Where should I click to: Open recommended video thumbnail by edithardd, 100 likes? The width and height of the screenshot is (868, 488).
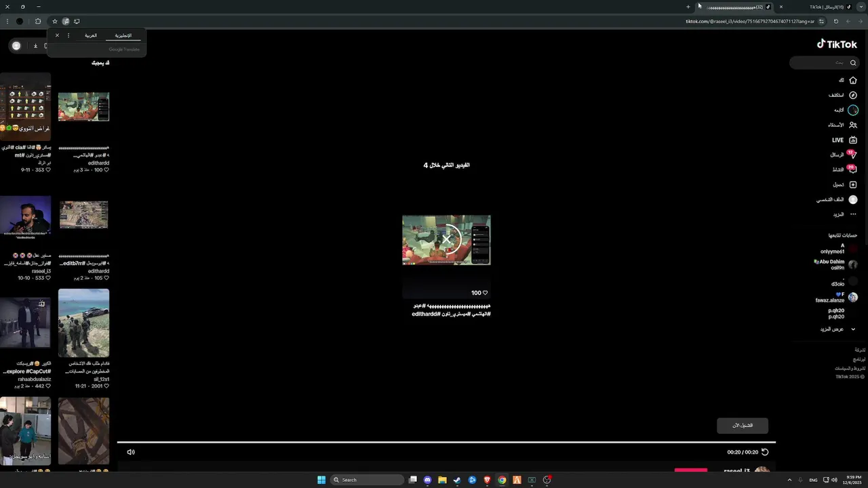[x=83, y=107]
